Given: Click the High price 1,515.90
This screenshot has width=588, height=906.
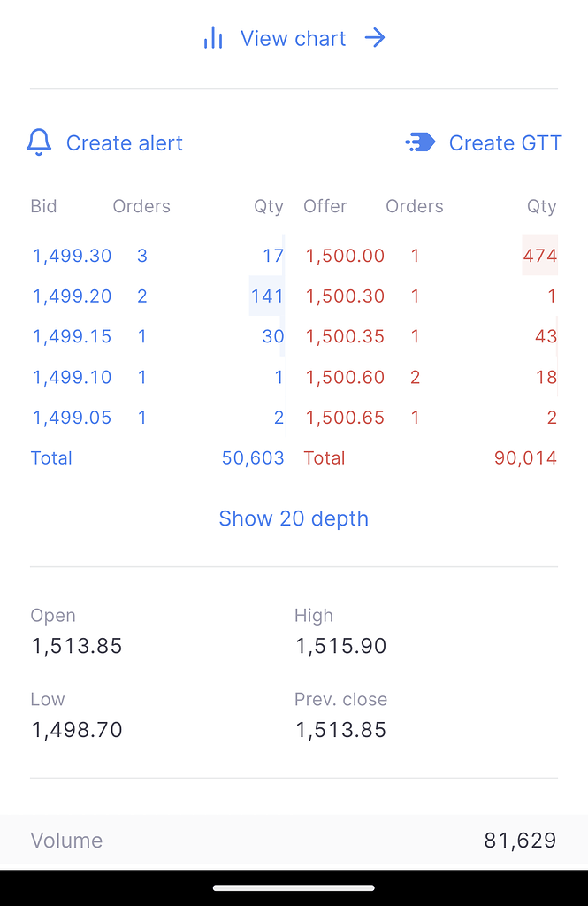Looking at the screenshot, I should point(340,646).
